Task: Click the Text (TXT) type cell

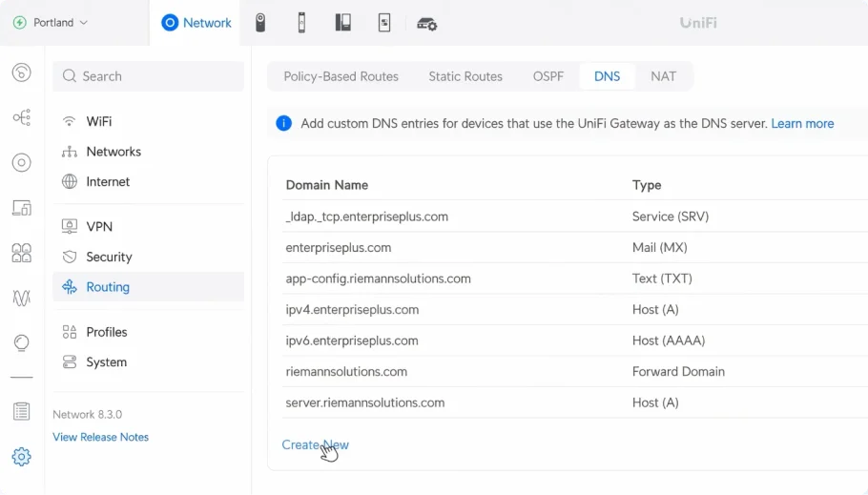Action: (x=662, y=278)
